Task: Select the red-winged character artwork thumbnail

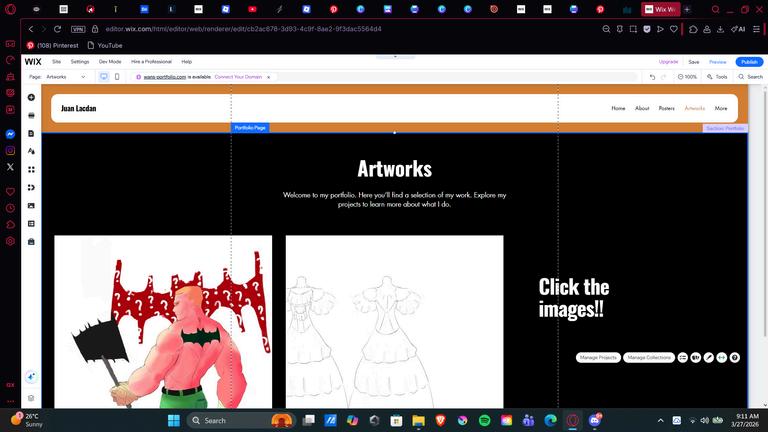Action: (x=163, y=322)
